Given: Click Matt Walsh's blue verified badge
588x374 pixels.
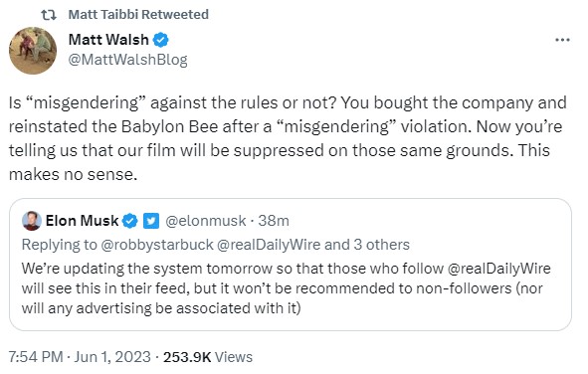Looking at the screenshot, I should pyautogui.click(x=160, y=40).
